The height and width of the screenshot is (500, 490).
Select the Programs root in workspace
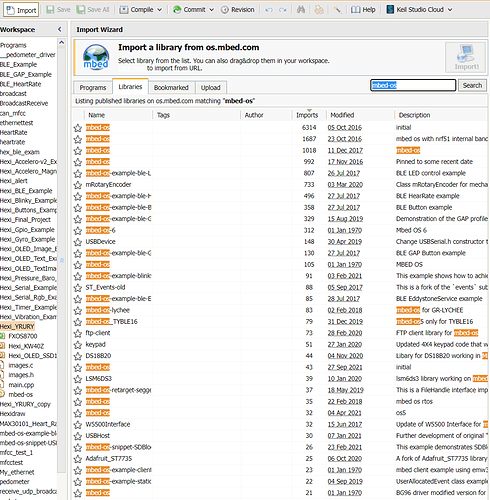coord(13,45)
